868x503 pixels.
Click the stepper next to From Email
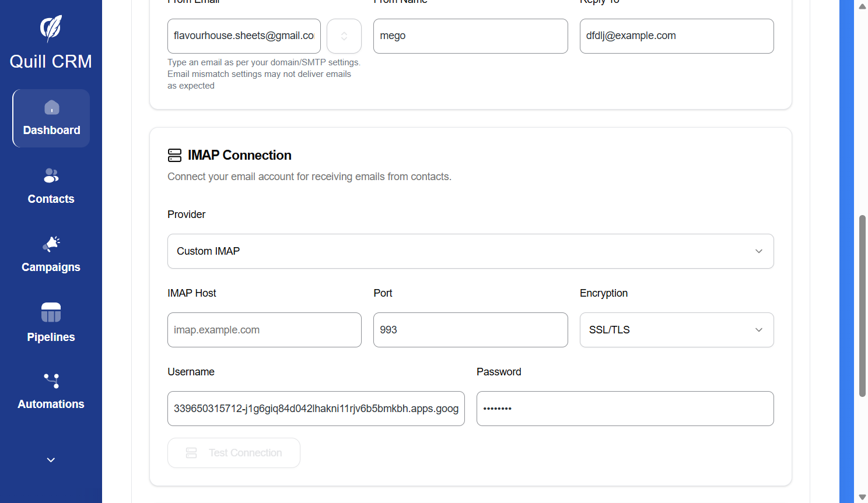coord(344,36)
